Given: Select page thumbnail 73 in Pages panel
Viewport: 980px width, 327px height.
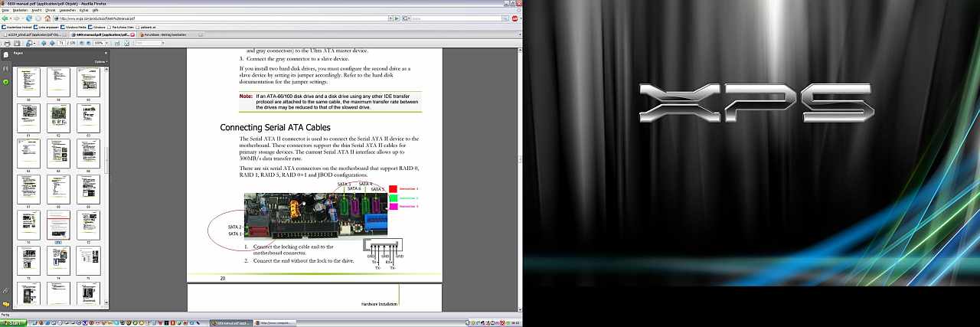Looking at the screenshot, I should (x=29, y=261).
